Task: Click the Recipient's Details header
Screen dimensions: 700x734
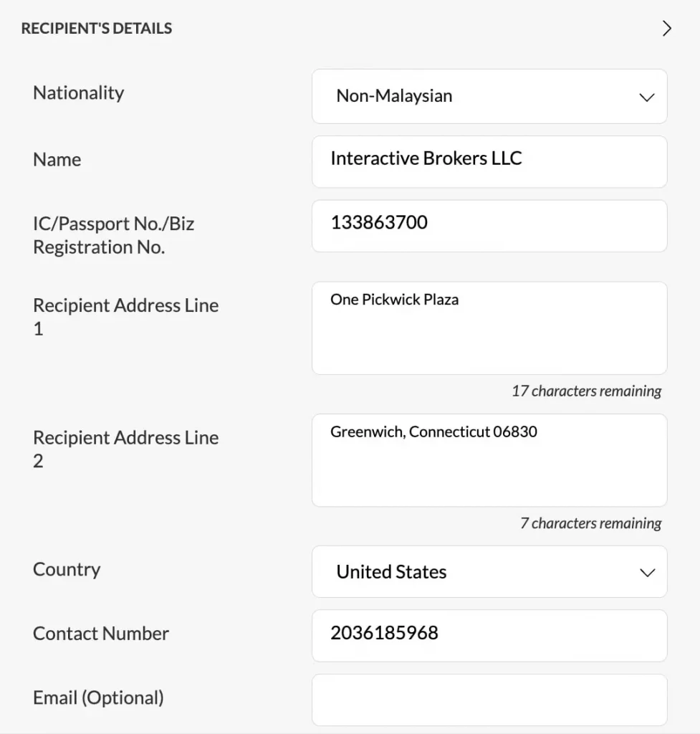Action: (x=97, y=28)
